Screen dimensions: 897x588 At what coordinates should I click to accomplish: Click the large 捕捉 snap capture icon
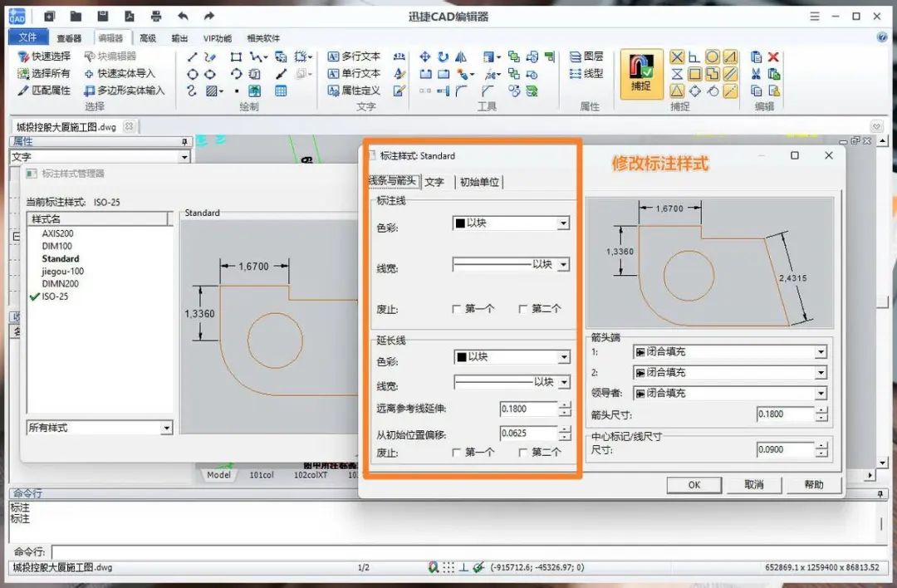(640, 75)
